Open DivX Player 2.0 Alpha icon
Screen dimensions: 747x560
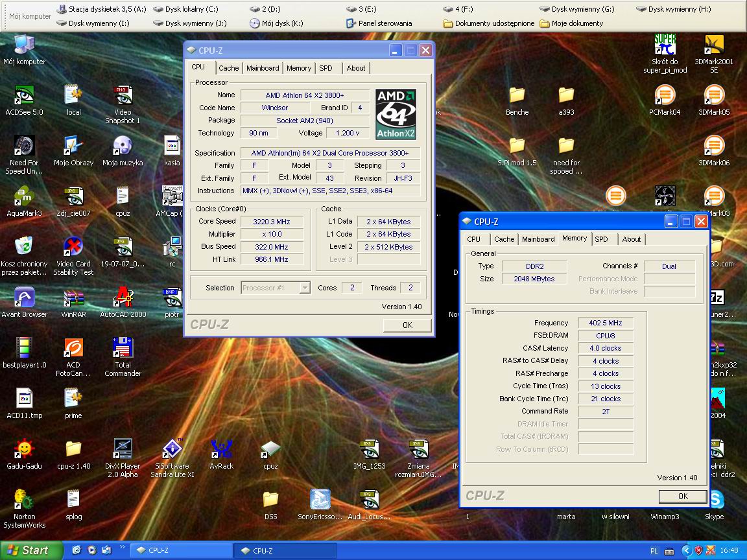coord(123,458)
